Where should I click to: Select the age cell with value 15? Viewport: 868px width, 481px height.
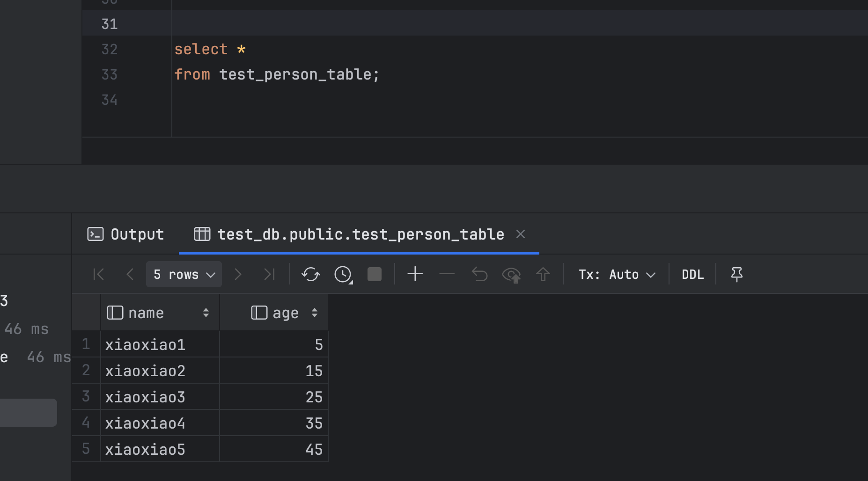tap(274, 371)
